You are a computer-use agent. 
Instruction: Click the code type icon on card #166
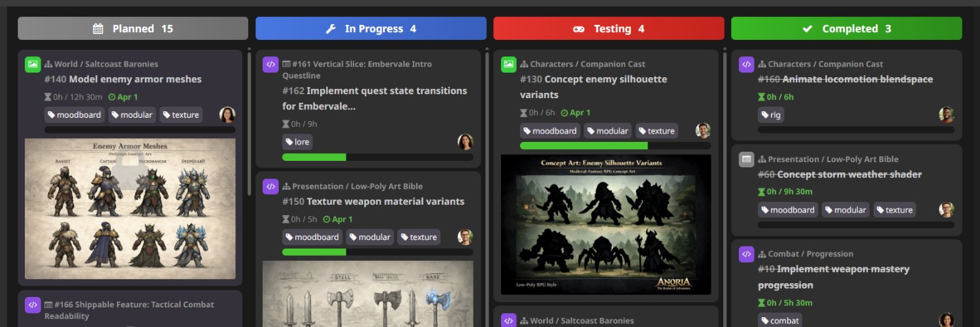click(33, 305)
